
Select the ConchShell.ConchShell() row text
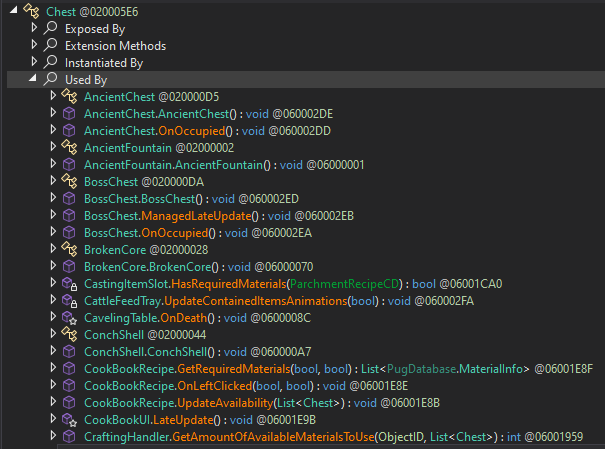click(198, 351)
